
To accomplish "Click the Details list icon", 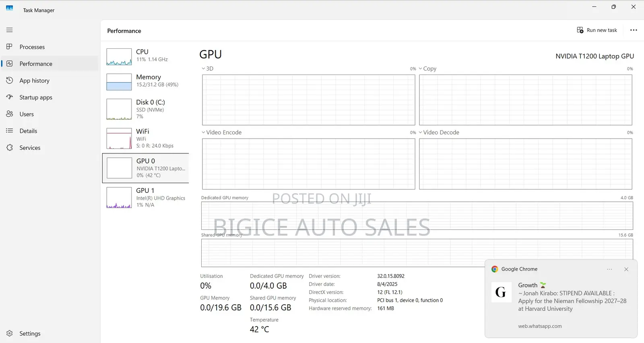I will 10,131.
